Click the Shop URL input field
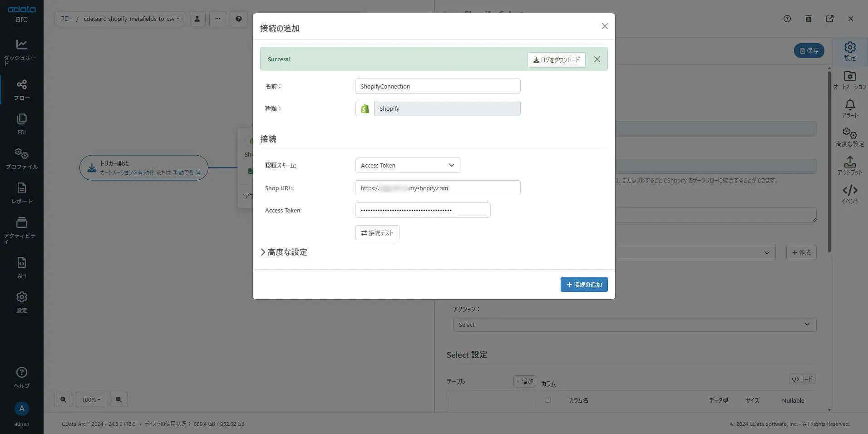 coord(438,188)
